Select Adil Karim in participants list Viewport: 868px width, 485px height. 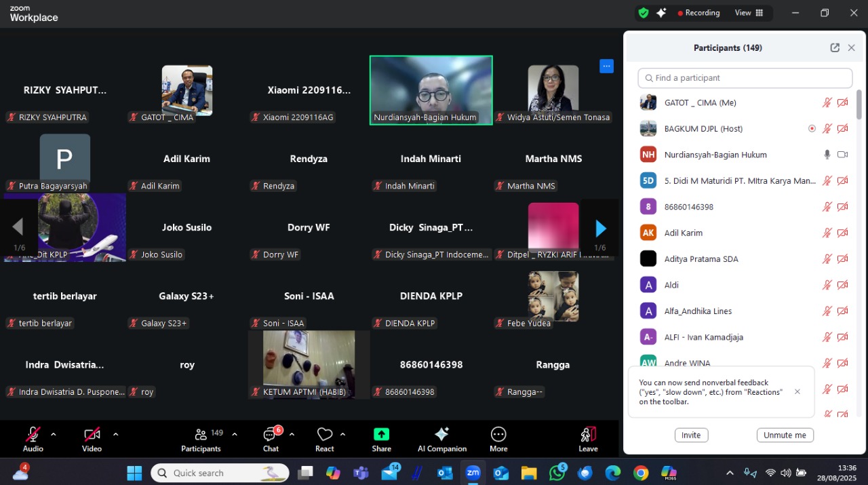click(x=683, y=233)
